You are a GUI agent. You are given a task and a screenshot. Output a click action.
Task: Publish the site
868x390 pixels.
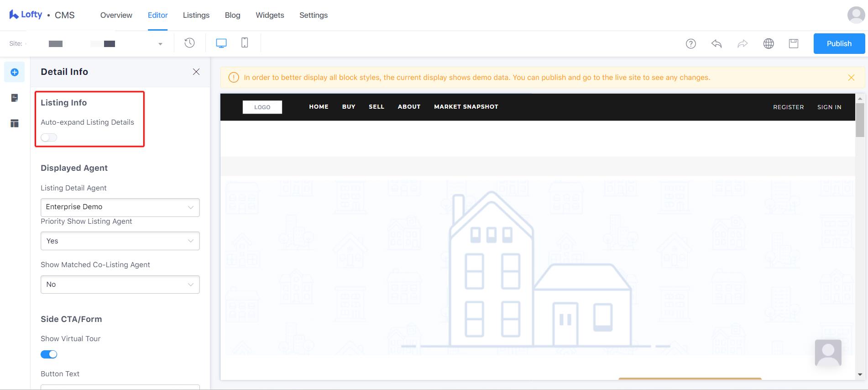839,43
